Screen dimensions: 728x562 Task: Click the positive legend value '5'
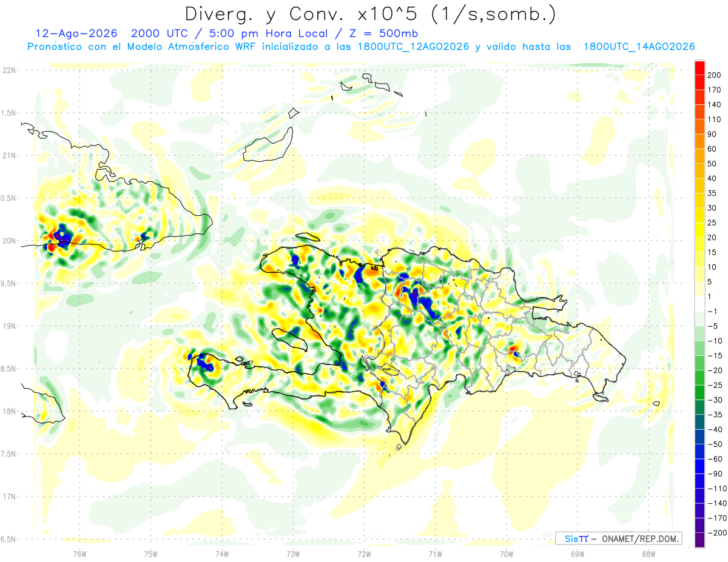pos(710,281)
